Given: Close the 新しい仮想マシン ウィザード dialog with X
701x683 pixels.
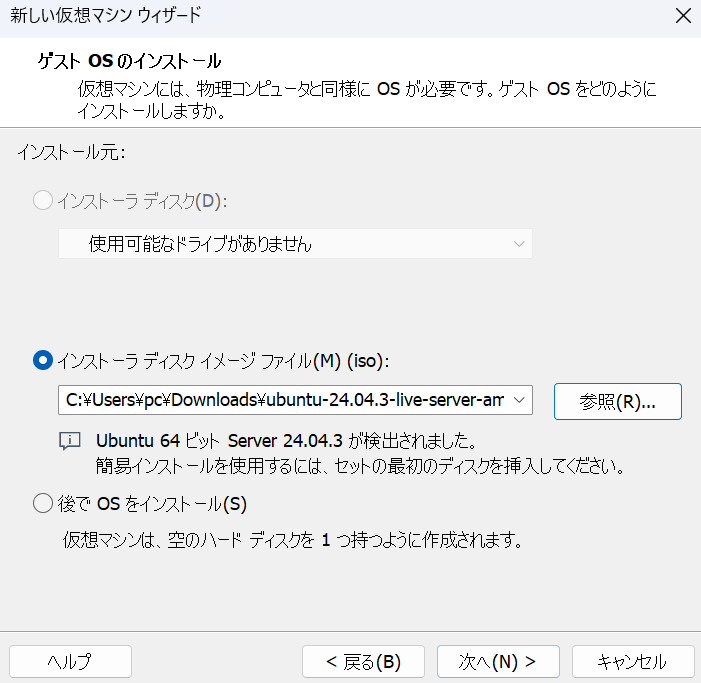Looking at the screenshot, I should pos(682,15).
